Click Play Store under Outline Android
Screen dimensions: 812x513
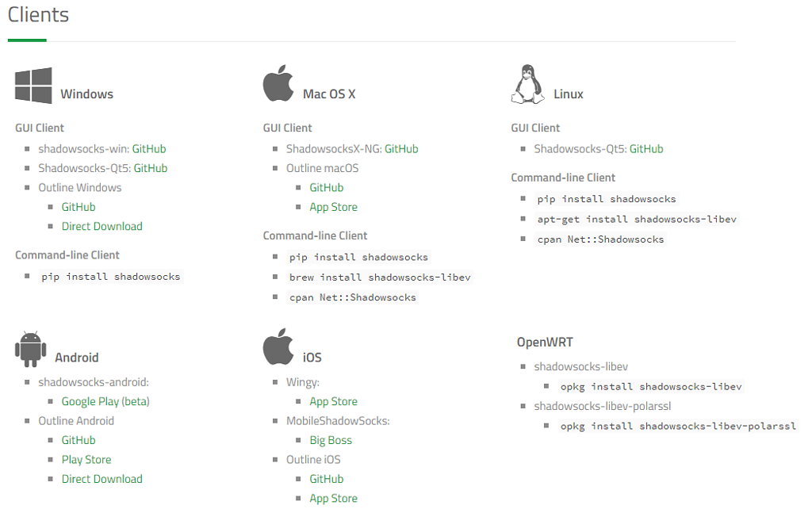86,459
